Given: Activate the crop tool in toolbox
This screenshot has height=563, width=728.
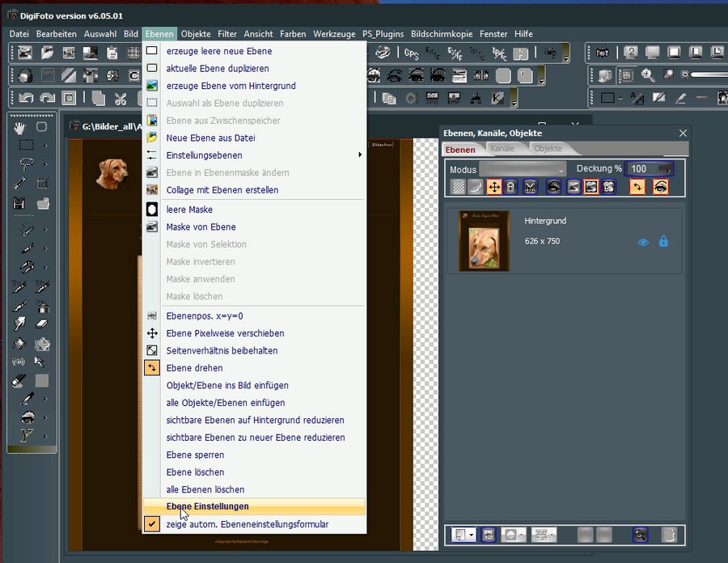Looking at the screenshot, I should coord(42,184).
